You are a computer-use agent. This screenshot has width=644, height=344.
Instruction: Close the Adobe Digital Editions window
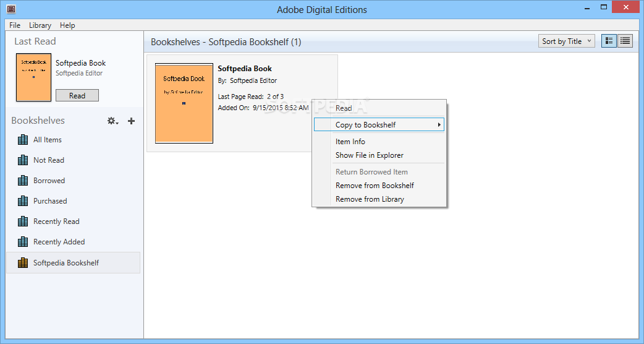coord(626,7)
